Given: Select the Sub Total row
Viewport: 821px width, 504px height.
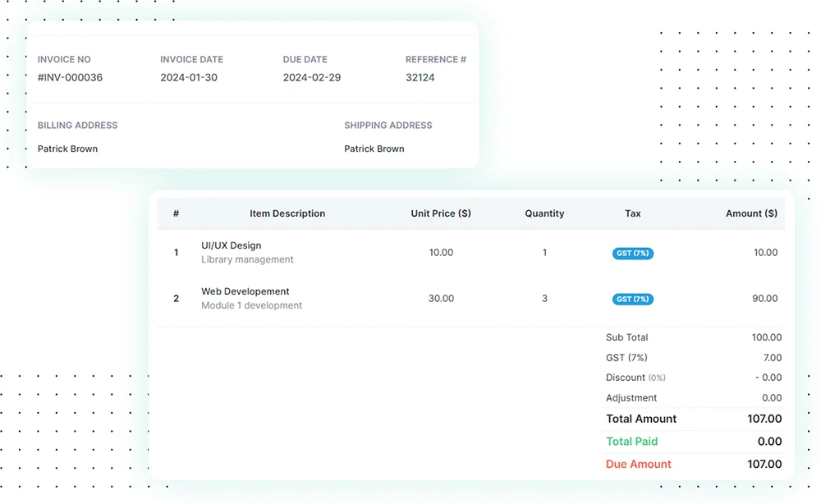Looking at the screenshot, I should pyautogui.click(x=626, y=337).
